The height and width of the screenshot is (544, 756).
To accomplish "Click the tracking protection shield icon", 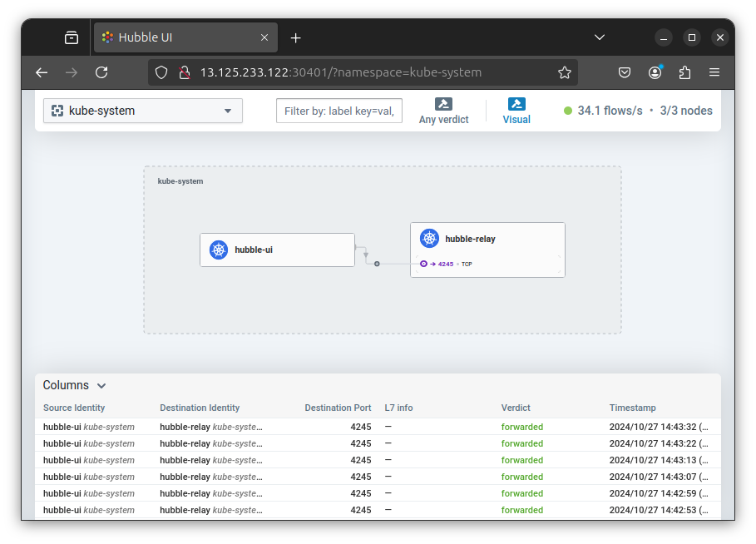I will (161, 72).
